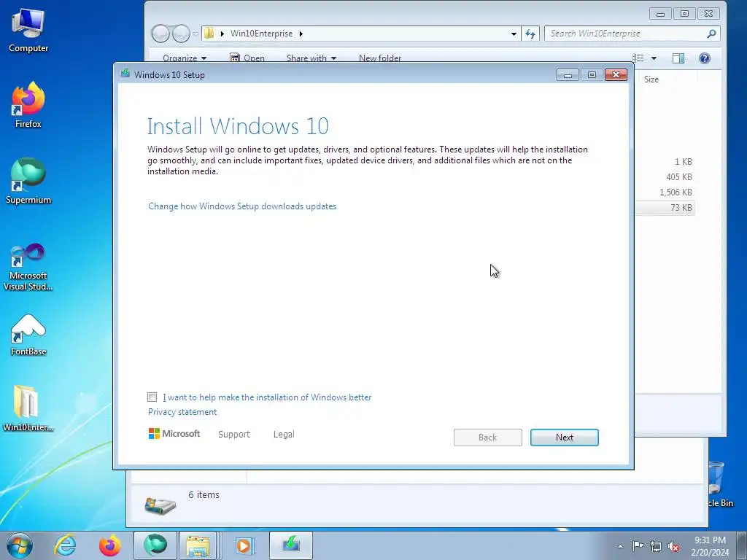Click Open in the Explorer toolbar
Viewport: 747px width, 560px height.
247,58
